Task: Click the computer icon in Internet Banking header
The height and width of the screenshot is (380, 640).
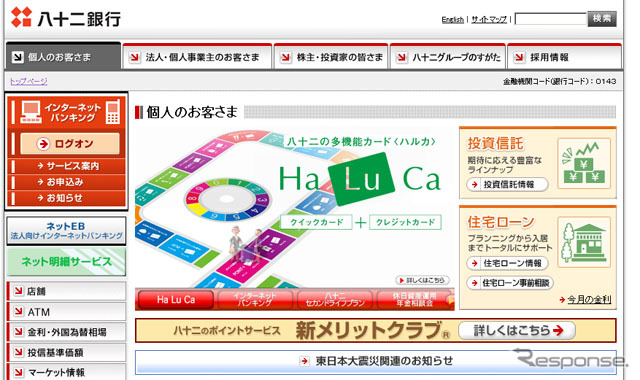Action: click(31, 111)
